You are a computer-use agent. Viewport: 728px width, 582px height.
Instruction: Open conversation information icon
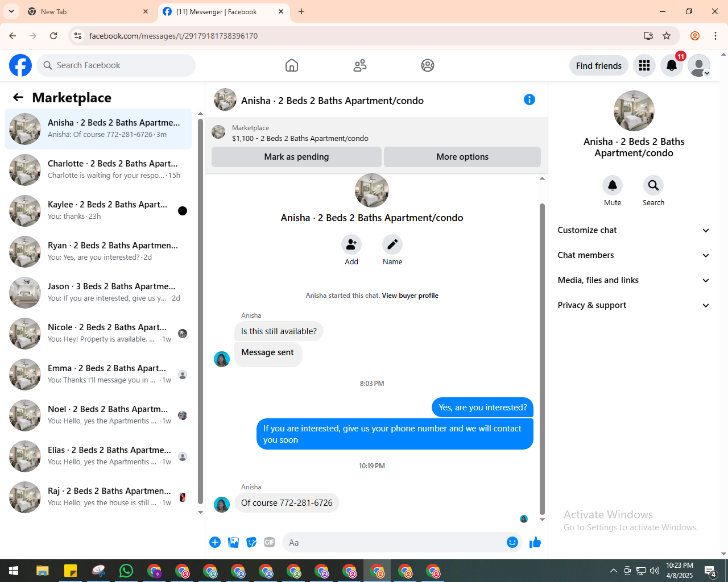[x=530, y=100]
